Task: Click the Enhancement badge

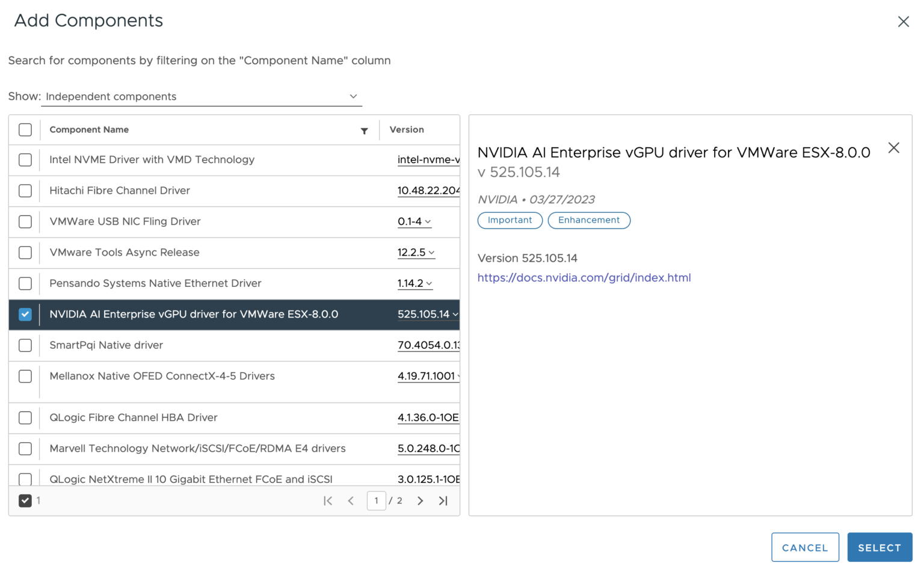Action: [588, 220]
